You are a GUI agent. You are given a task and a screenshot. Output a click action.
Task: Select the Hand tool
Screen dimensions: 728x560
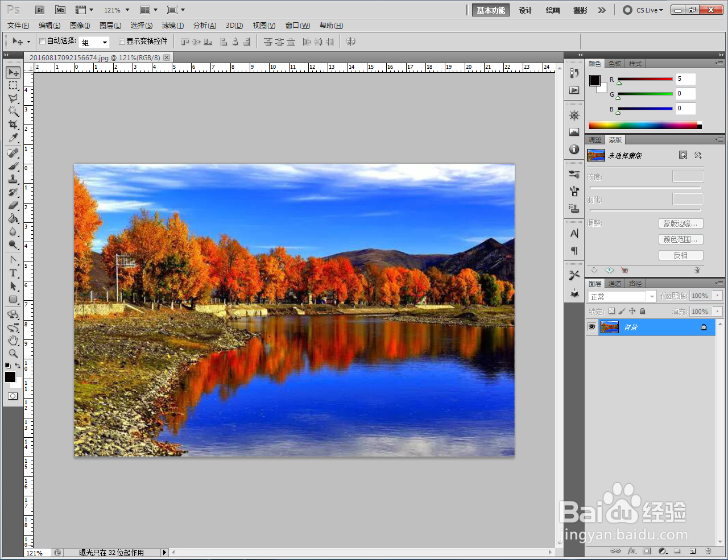pos(13,341)
